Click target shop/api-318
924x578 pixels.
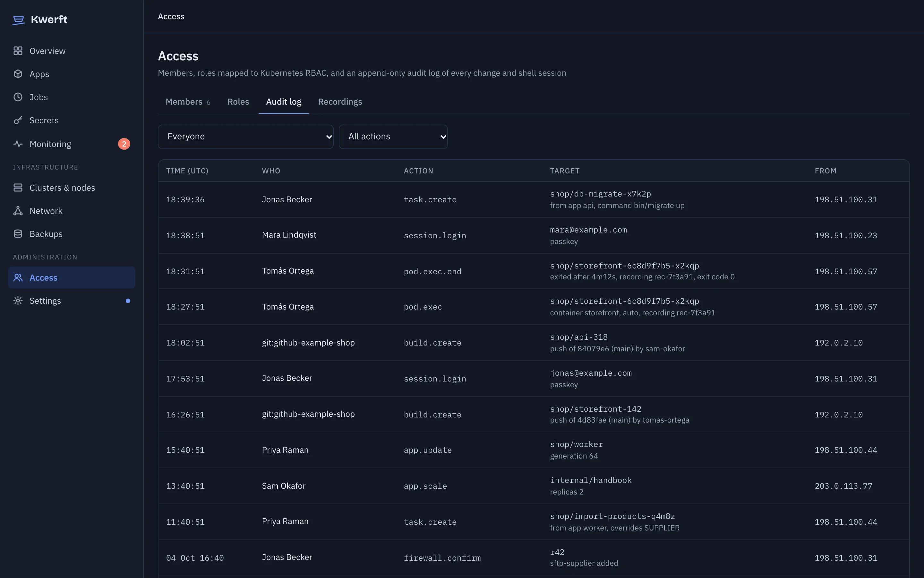click(x=579, y=337)
